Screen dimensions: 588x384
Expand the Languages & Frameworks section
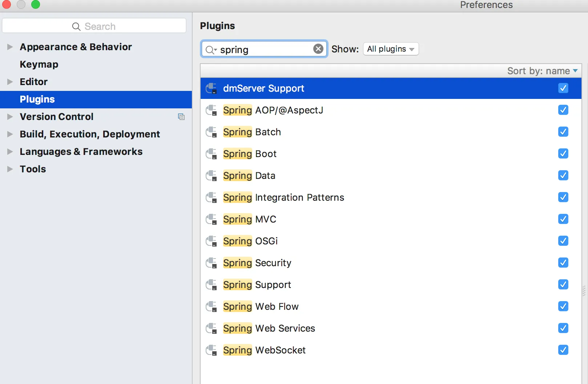[x=10, y=152]
